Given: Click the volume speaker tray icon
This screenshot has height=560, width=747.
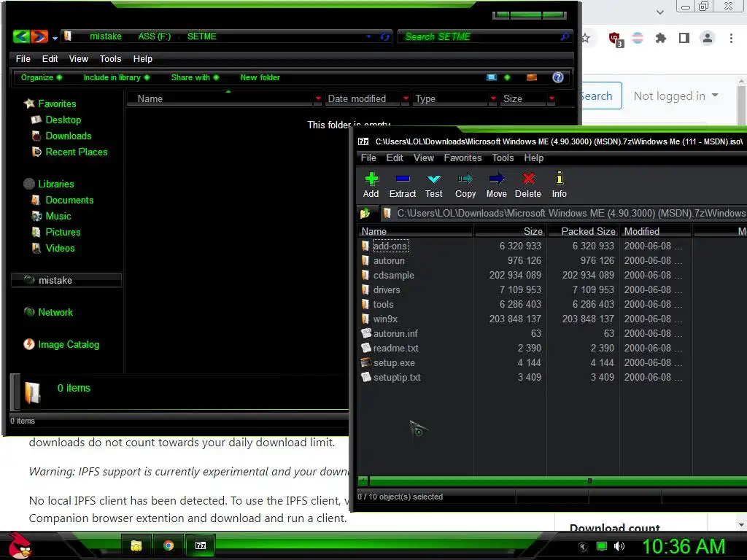Looking at the screenshot, I should [x=619, y=546].
